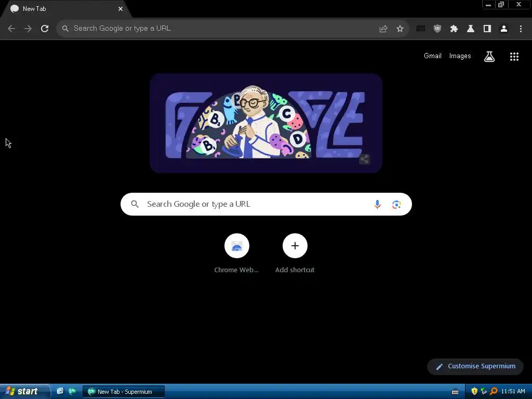Click the magnifier icon inside the search box

click(135, 204)
